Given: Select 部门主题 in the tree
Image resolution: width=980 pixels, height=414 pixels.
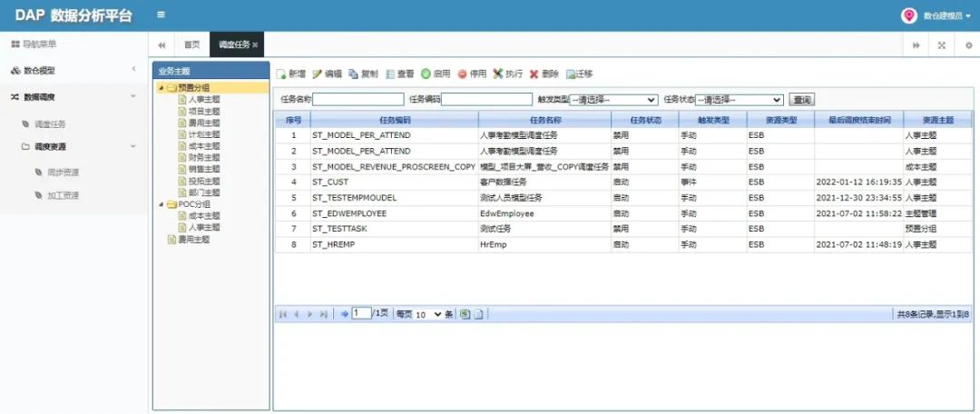Looking at the screenshot, I should click(x=204, y=192).
